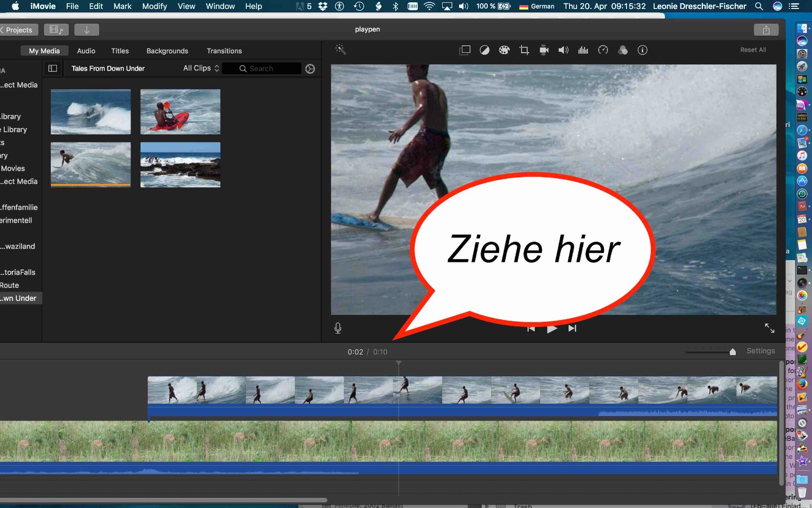Viewport: 812px width, 508px height.
Task: Open the Modify menu
Action: click(154, 6)
